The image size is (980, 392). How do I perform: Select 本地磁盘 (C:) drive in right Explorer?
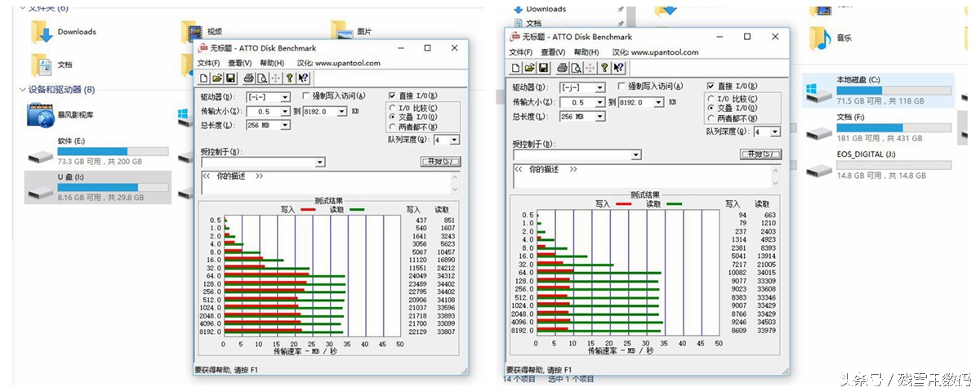tap(878, 90)
